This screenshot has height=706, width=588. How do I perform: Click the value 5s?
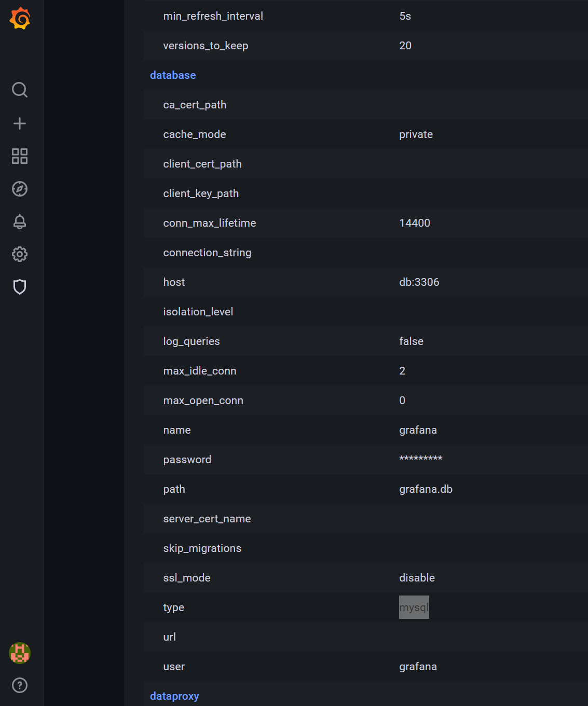pyautogui.click(x=405, y=16)
